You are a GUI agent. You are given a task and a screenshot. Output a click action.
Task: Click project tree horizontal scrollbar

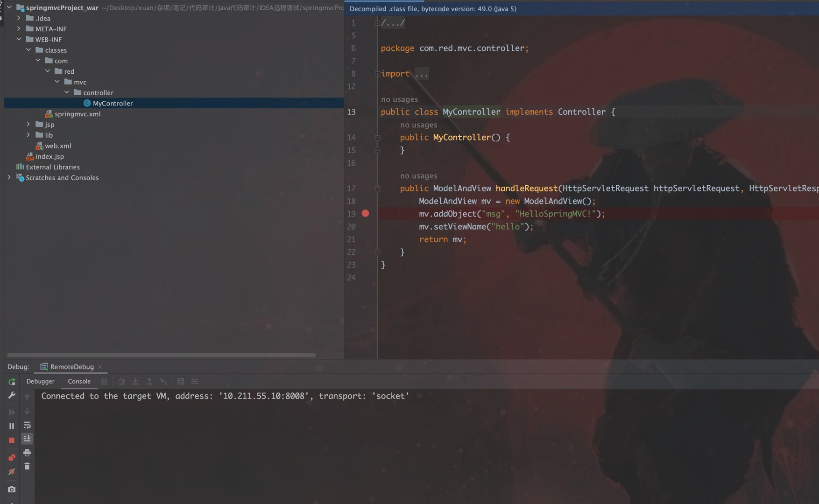click(x=162, y=355)
